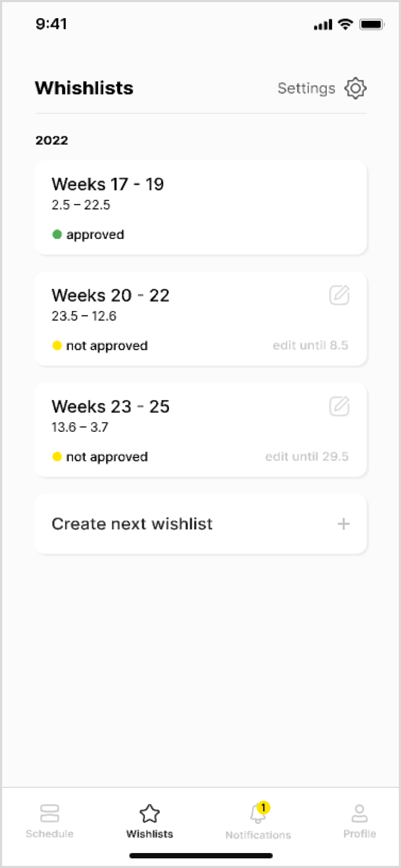
Task: Tap the edit icon on Weeks 23 - 25
Action: point(340,406)
